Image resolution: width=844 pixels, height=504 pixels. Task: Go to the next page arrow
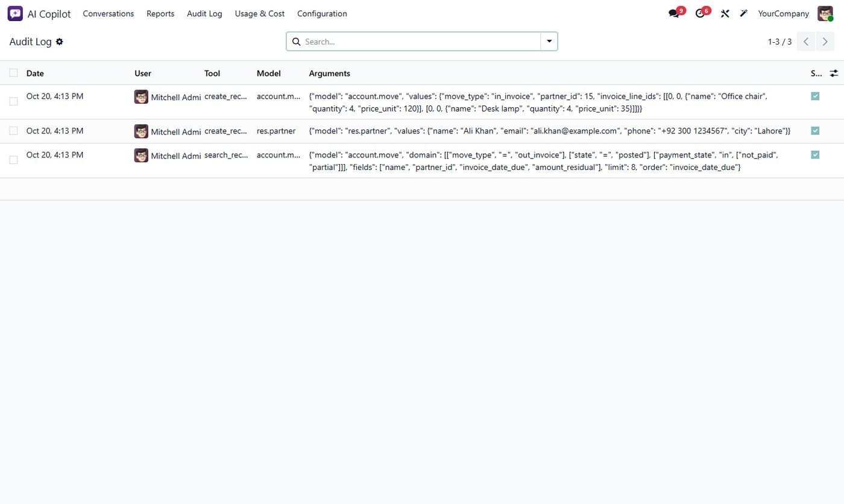[825, 42]
